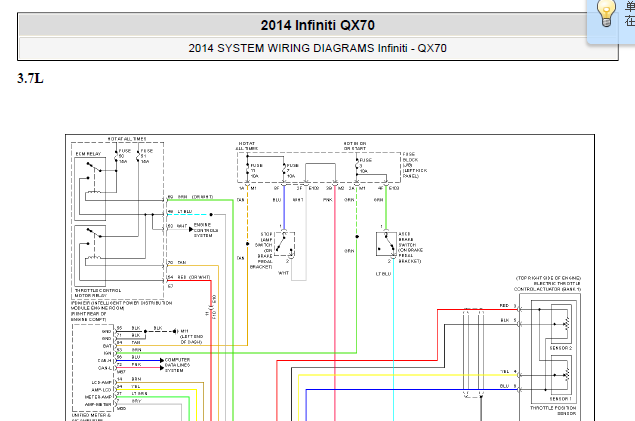Click the Engine Controls System arrow reference
The height and width of the screenshot is (421, 635).
tap(200, 230)
